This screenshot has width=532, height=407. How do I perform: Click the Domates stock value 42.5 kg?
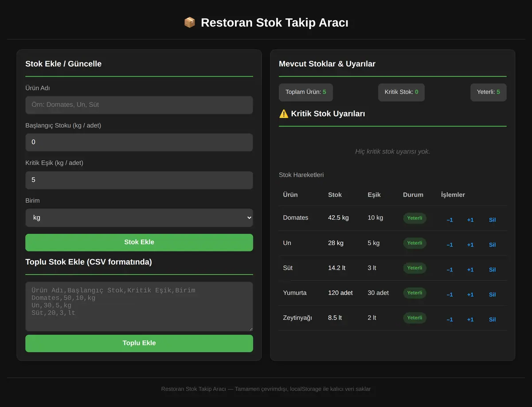[338, 218]
